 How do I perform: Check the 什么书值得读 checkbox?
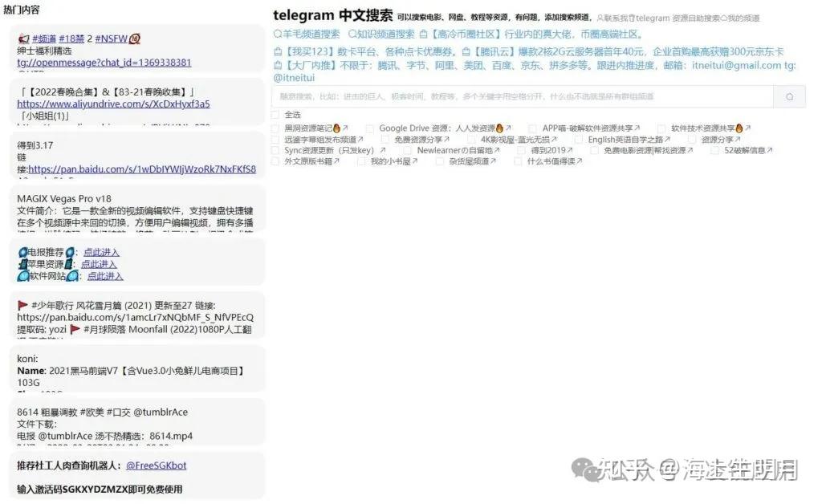pos(518,161)
